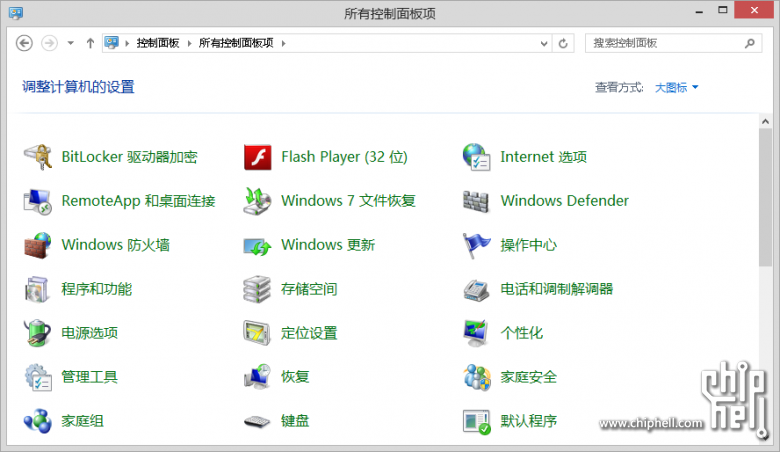The height and width of the screenshot is (452, 780).
Task: Open the Internet 选项 globe icon
Action: pos(477,157)
